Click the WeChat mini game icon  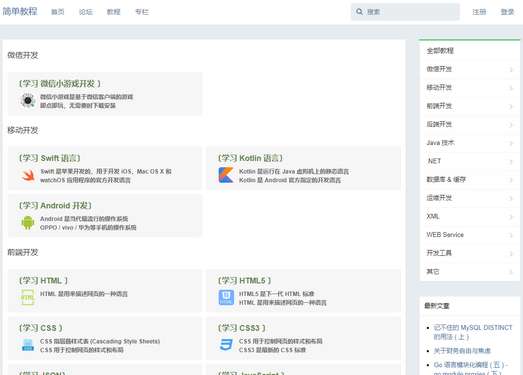click(x=28, y=100)
